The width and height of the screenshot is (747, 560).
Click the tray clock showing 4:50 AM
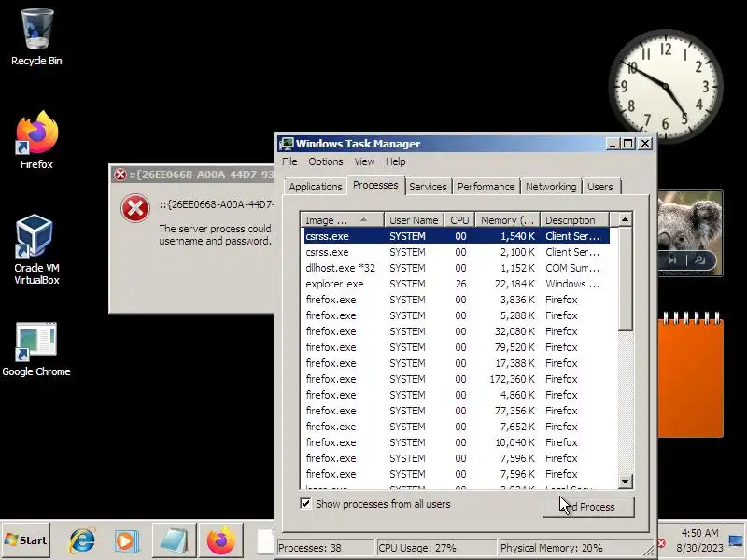pos(699,540)
